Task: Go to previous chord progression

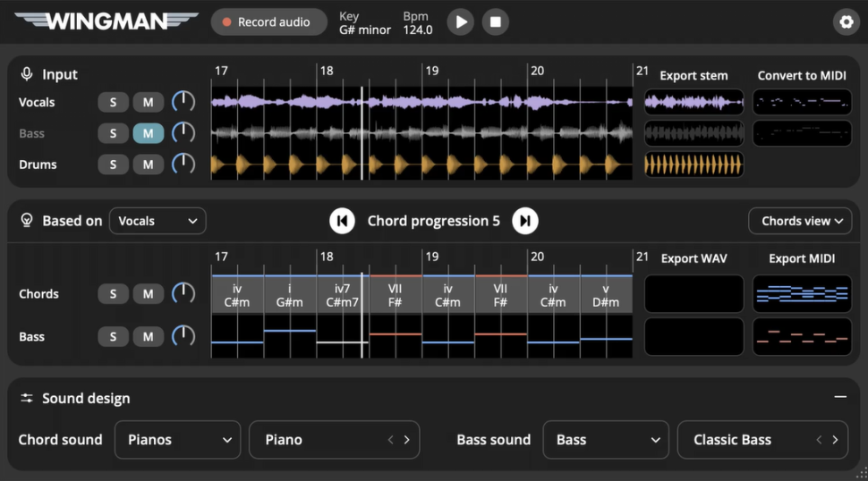Action: coord(342,221)
